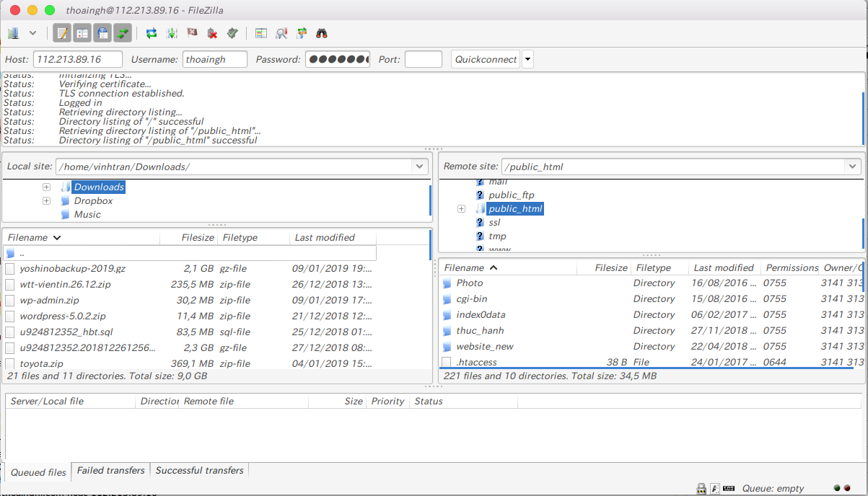
Task: Expand the Downloads folder in local tree
Action: pos(46,187)
